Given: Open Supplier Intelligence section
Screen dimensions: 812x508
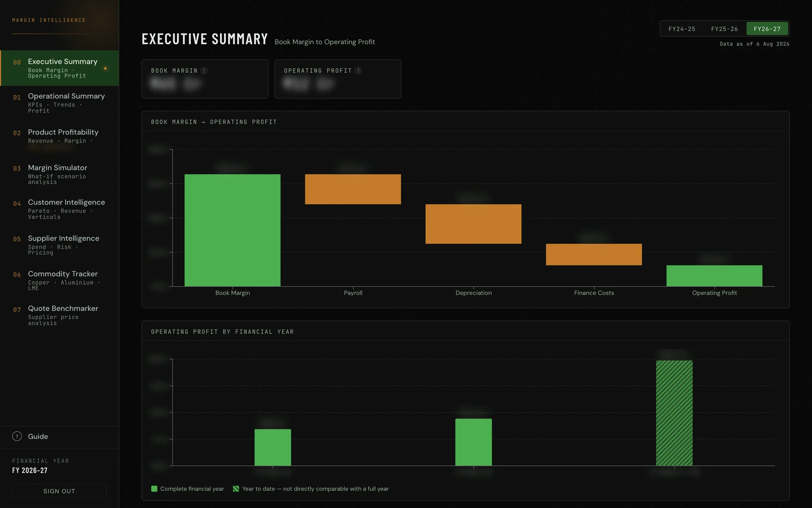Looking at the screenshot, I should pyautogui.click(x=60, y=245).
